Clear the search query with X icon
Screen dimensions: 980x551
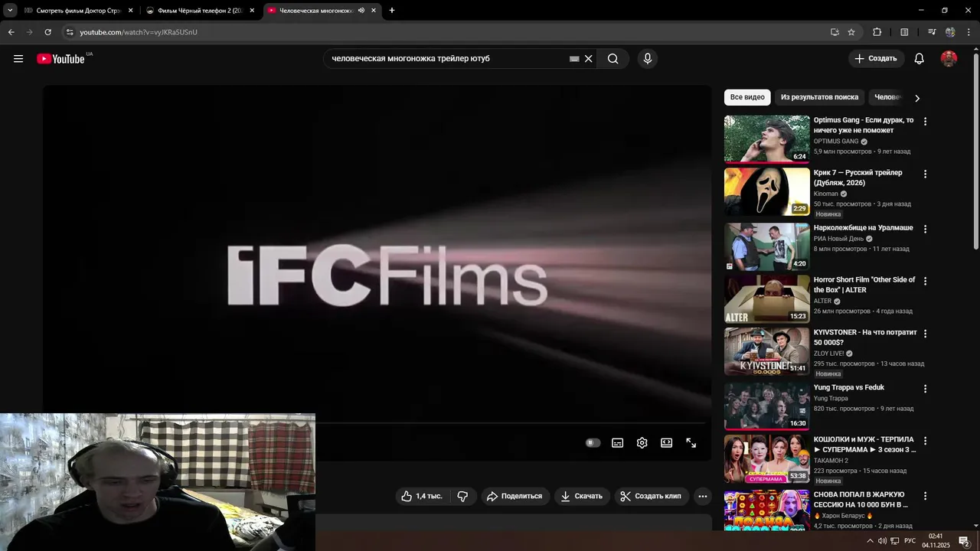click(x=588, y=59)
